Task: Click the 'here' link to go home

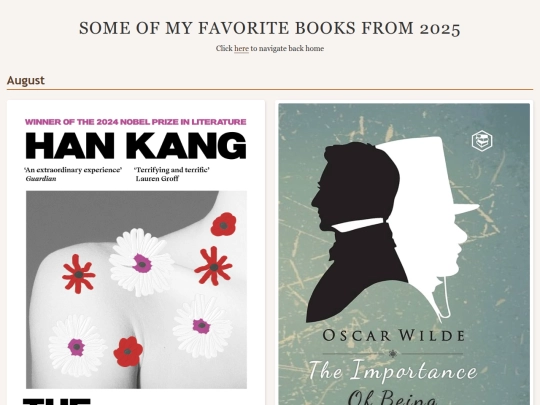Action: tap(241, 49)
